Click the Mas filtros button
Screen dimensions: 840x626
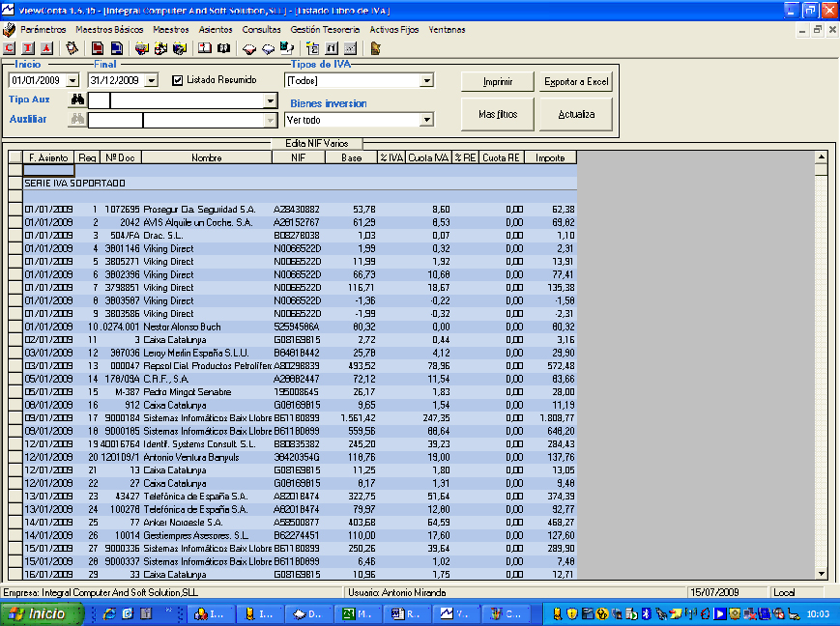pyautogui.click(x=498, y=114)
